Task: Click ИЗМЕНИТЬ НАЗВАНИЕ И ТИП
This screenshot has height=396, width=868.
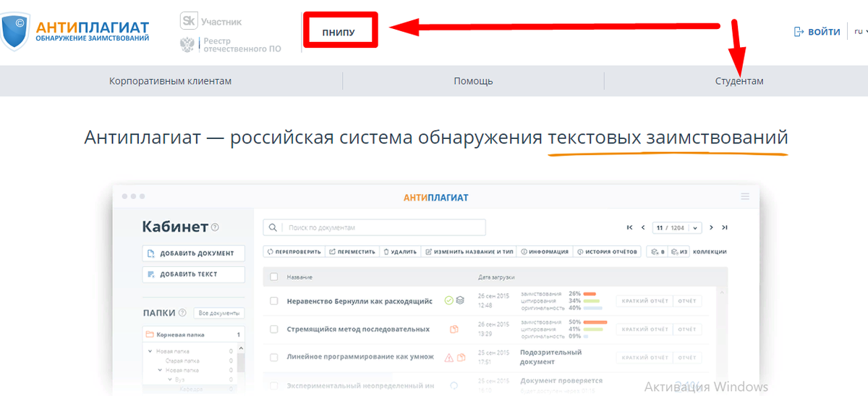Action: 469,252
